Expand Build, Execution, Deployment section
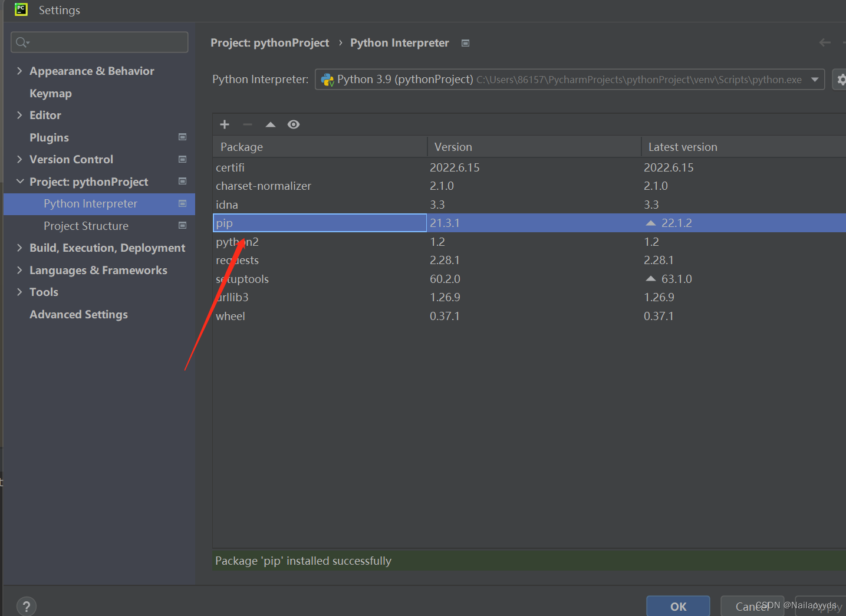The image size is (846, 616). (x=19, y=248)
